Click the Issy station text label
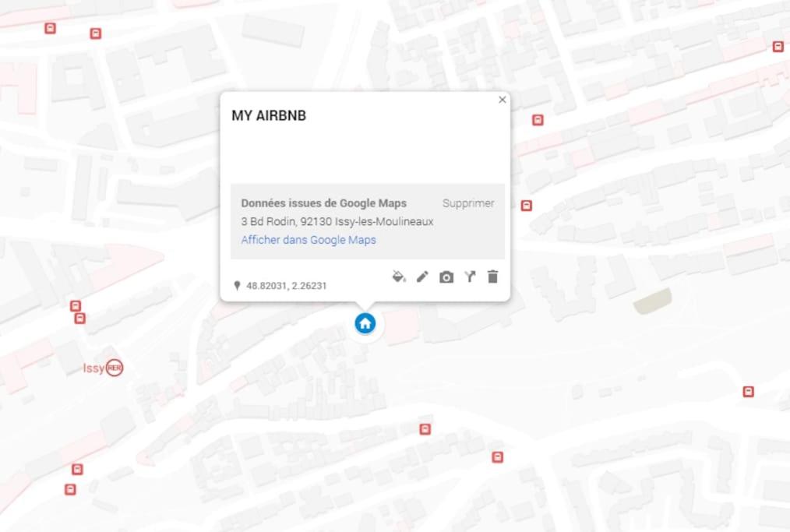The height and width of the screenshot is (532, 790). pos(93,368)
